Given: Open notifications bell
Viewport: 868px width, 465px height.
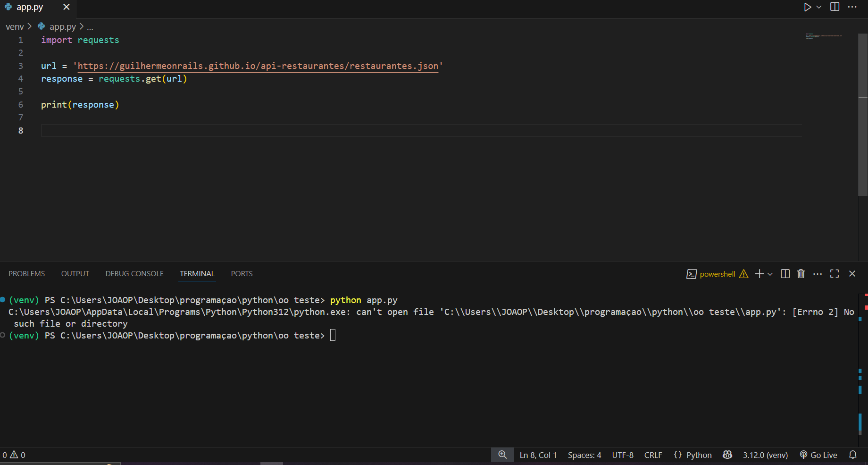Looking at the screenshot, I should tap(853, 455).
